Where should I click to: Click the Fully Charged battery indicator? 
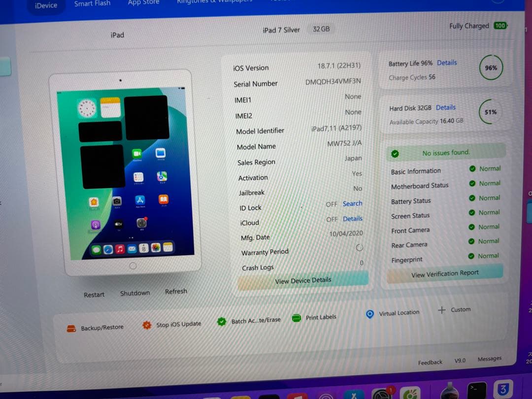pyautogui.click(x=501, y=26)
